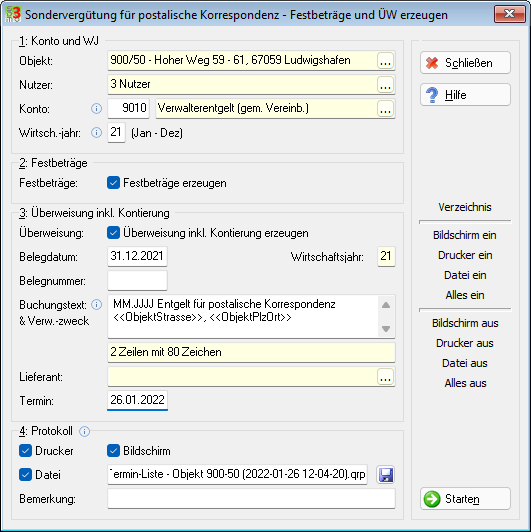Click the info icon beside Wirtsch.-jahr
The width and height of the screenshot is (531, 532).
pyautogui.click(x=96, y=133)
